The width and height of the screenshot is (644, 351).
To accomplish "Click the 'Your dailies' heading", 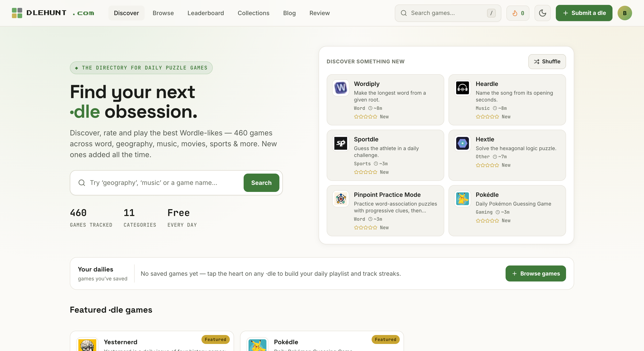I will tap(95, 269).
